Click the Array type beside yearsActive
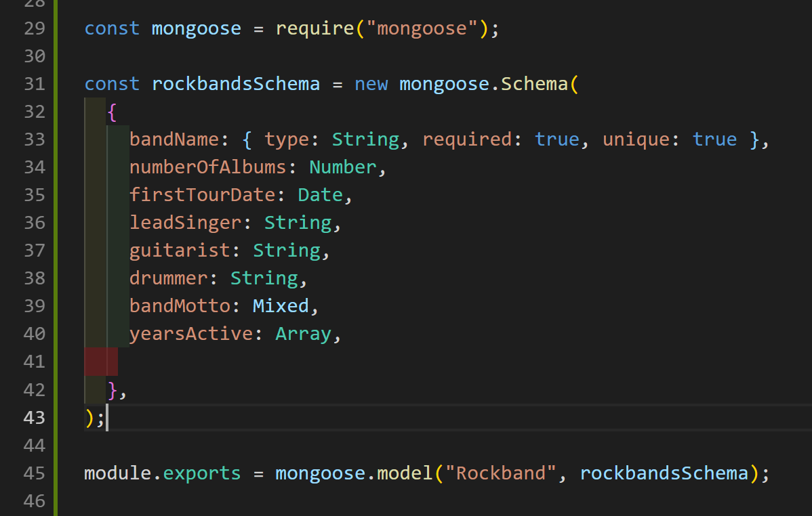Image resolution: width=812 pixels, height=516 pixels. pyautogui.click(x=302, y=333)
